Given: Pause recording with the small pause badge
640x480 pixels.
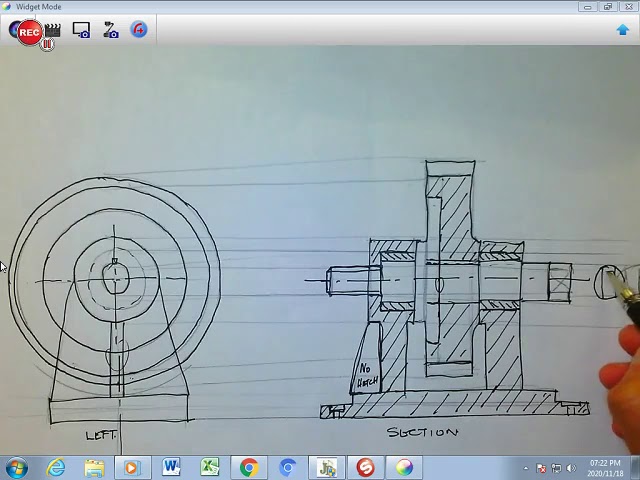Looking at the screenshot, I should (x=46, y=44).
